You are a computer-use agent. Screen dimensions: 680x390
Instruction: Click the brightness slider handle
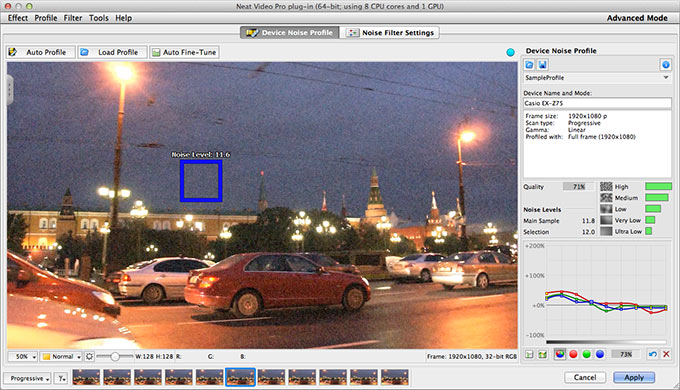(x=114, y=357)
